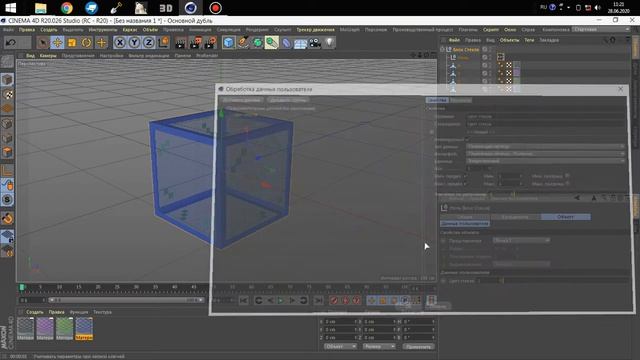This screenshot has width=640, height=360.
Task: Click the Windows Start button
Action: 10,8
